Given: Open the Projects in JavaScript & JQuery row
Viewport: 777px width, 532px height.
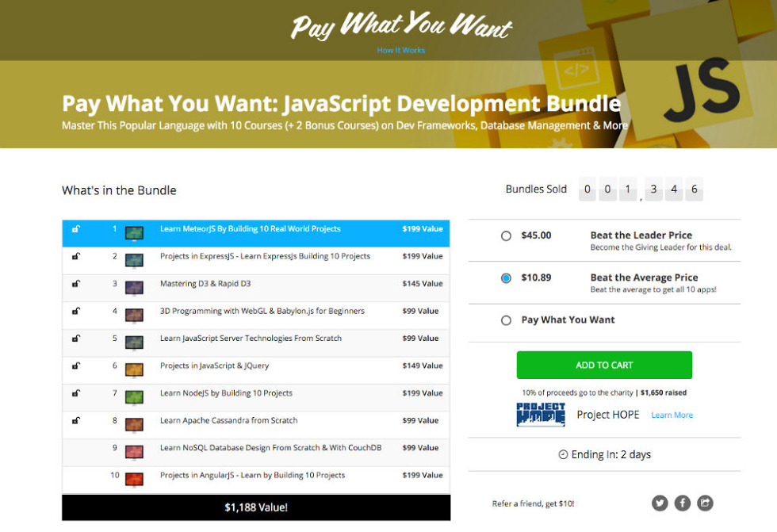Looking at the screenshot, I should point(214,366).
